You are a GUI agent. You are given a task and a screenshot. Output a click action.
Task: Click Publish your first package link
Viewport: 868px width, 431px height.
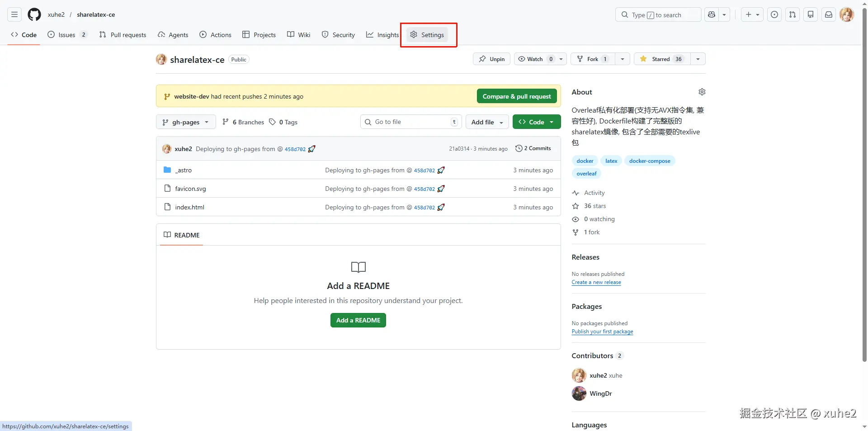point(602,332)
